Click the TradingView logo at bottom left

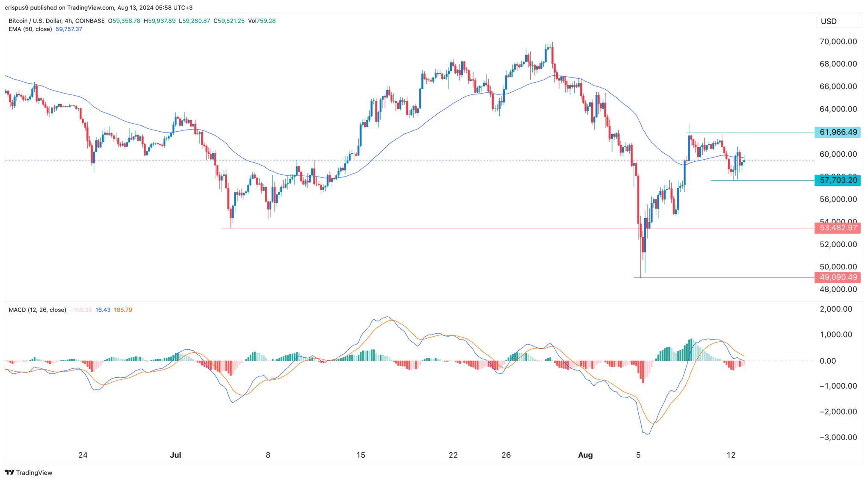[29, 473]
